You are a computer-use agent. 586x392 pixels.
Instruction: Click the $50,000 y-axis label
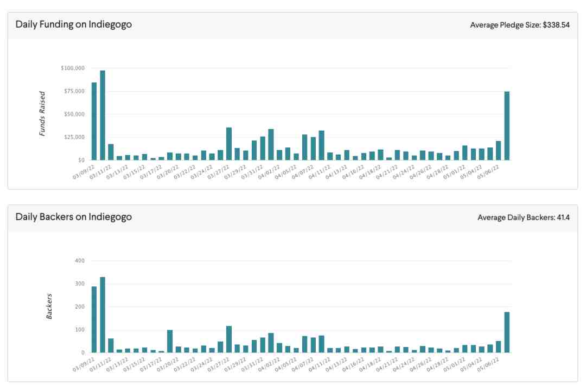coord(73,114)
